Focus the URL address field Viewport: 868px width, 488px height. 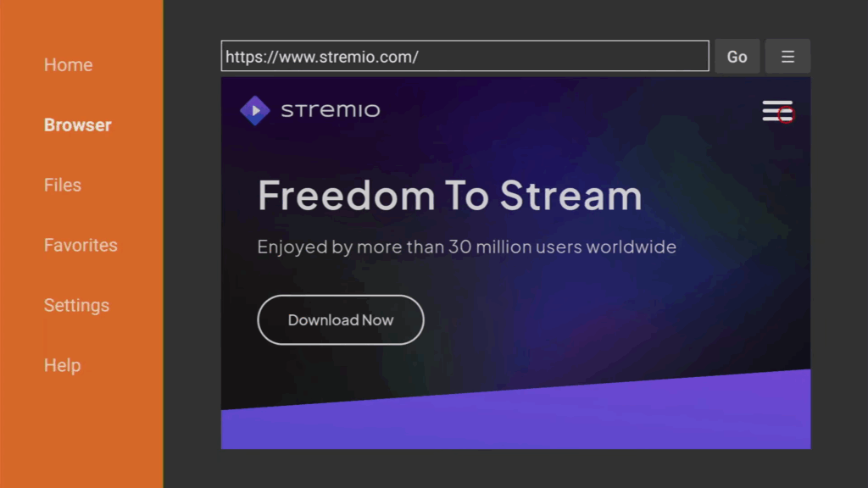tap(465, 56)
